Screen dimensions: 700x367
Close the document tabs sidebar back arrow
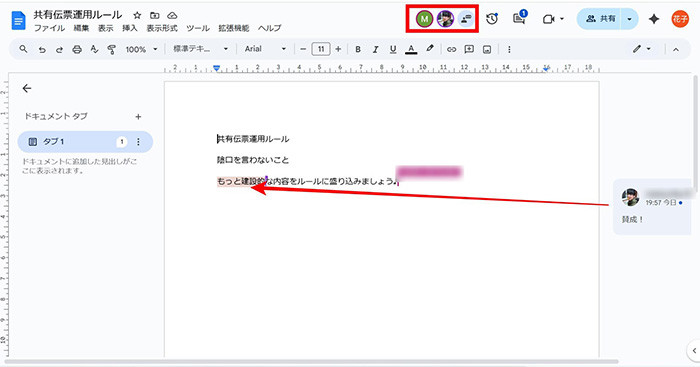(27, 88)
